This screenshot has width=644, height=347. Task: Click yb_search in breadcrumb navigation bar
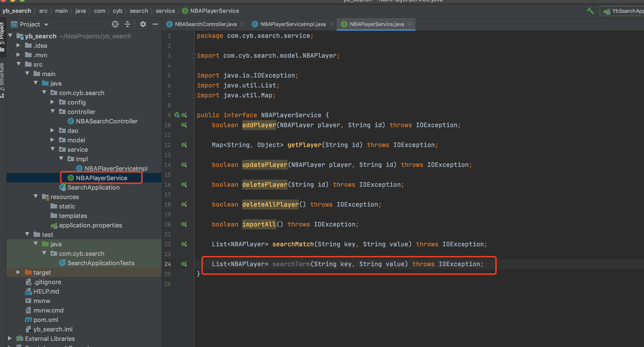[17, 11]
